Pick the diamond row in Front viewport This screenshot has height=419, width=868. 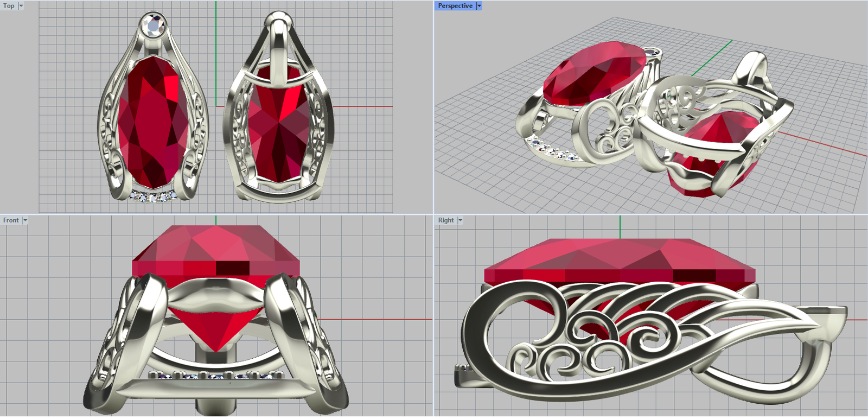216,375
